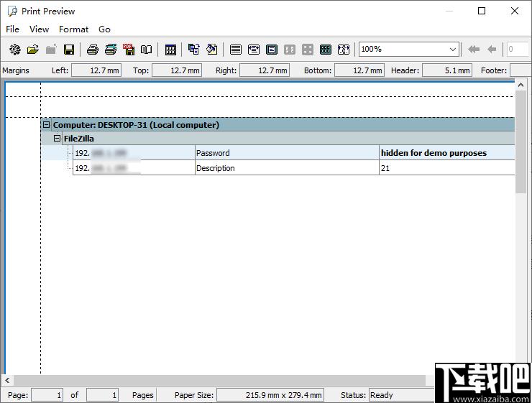
Task: Open the Go menu
Action: click(x=104, y=29)
